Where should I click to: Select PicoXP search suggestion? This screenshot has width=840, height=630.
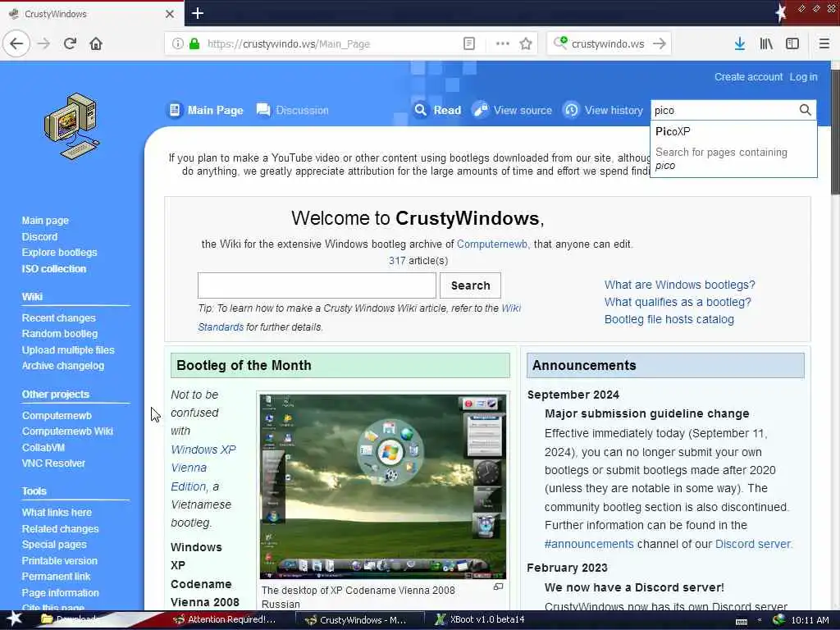(733, 131)
